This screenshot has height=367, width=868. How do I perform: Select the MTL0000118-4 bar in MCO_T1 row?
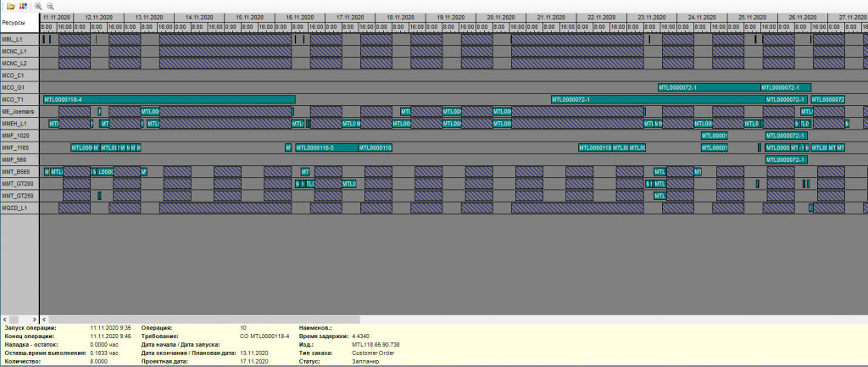coord(168,99)
